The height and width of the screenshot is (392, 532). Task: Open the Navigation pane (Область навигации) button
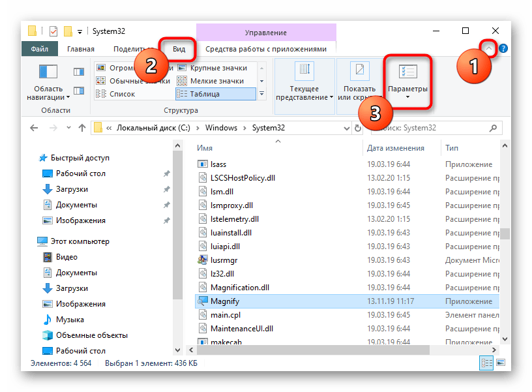[48, 82]
